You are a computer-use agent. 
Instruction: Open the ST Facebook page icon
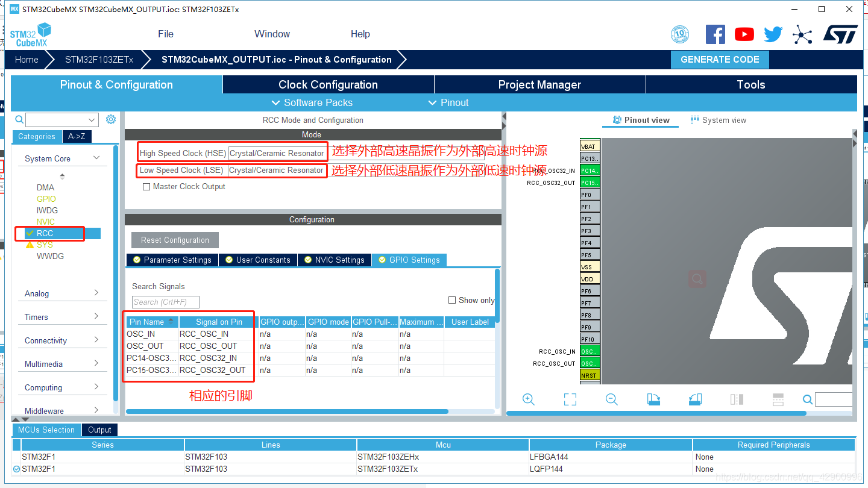[x=715, y=34]
